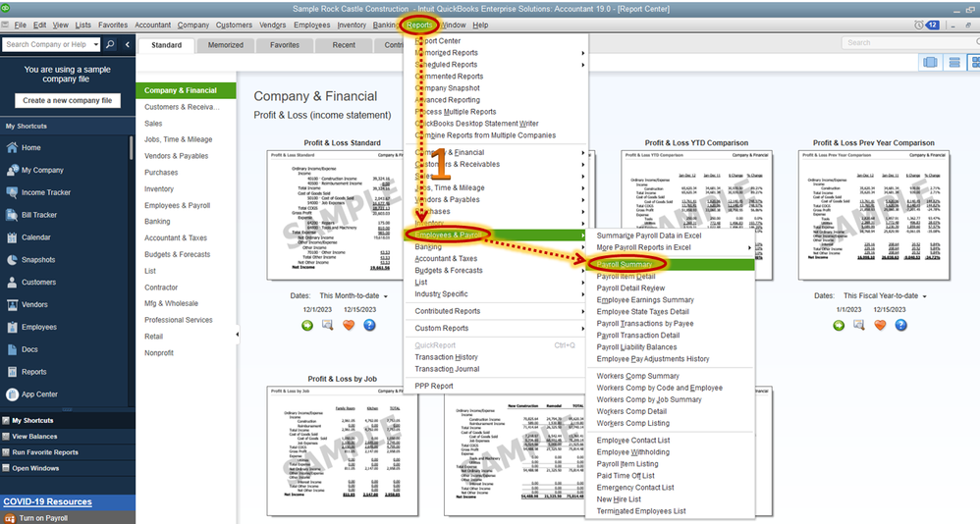Image resolution: width=980 pixels, height=524 pixels.
Task: Open COVID-19 Resources link
Action: tap(47, 502)
